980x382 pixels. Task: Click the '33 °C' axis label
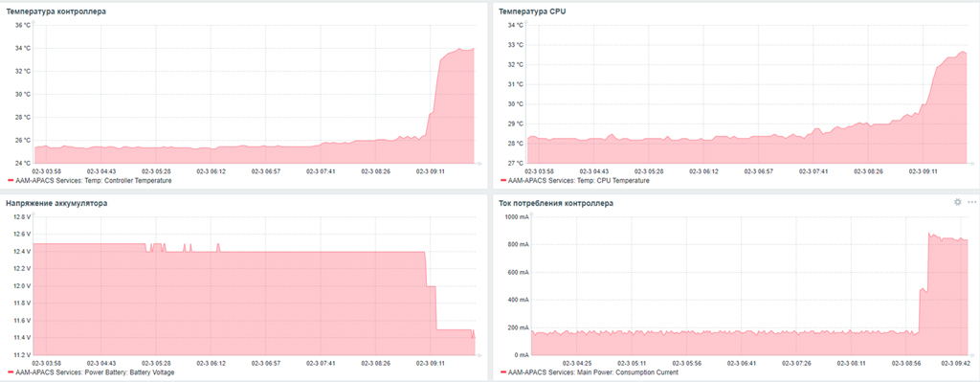click(516, 45)
